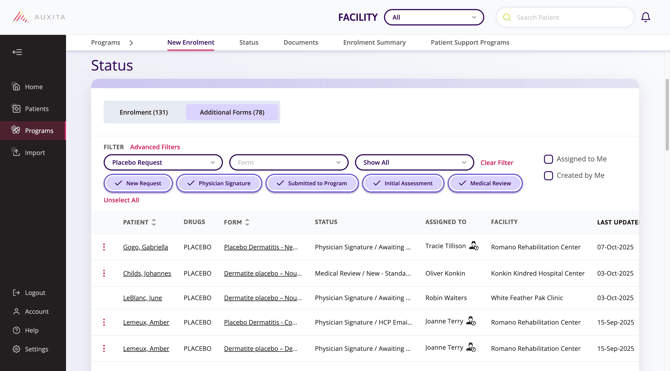
Task: Select the Enrolment (131) tab
Action: [x=144, y=112]
